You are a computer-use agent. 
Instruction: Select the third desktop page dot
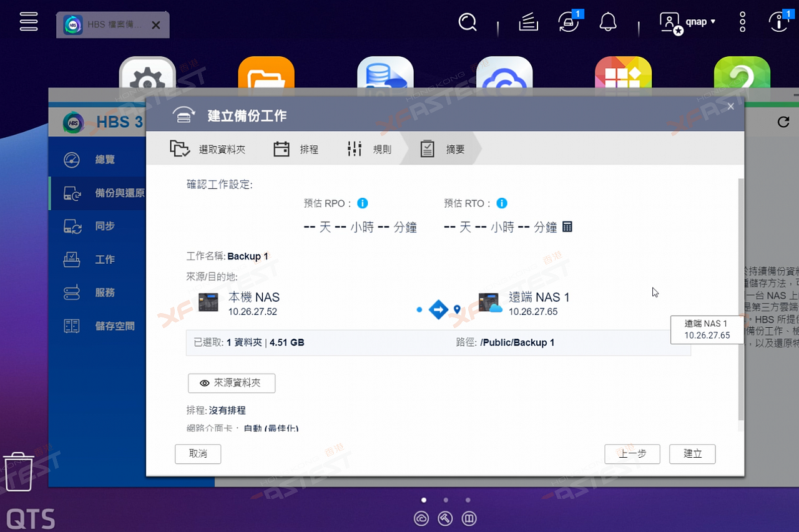click(x=468, y=500)
